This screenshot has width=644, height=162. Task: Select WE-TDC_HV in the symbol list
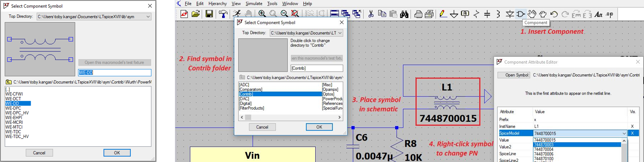[x=17, y=137]
